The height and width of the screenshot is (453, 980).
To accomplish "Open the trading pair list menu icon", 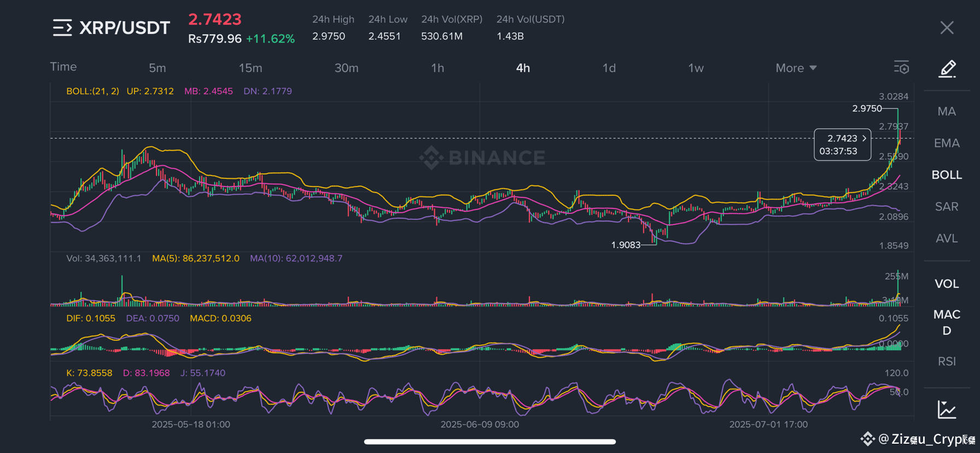I will pos(62,27).
